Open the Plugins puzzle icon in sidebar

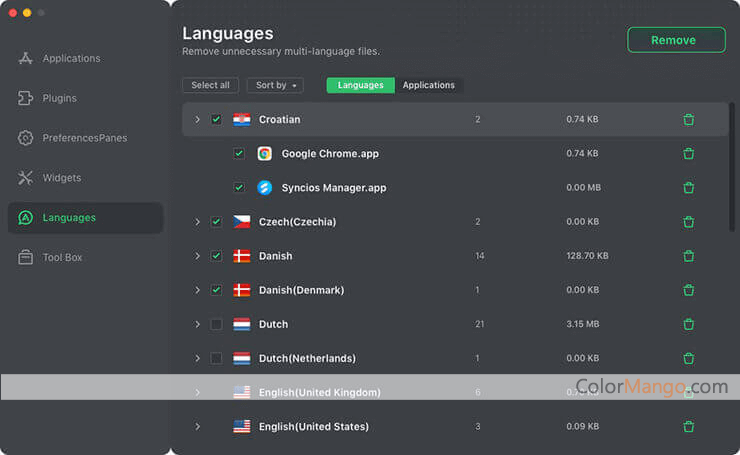tap(26, 98)
